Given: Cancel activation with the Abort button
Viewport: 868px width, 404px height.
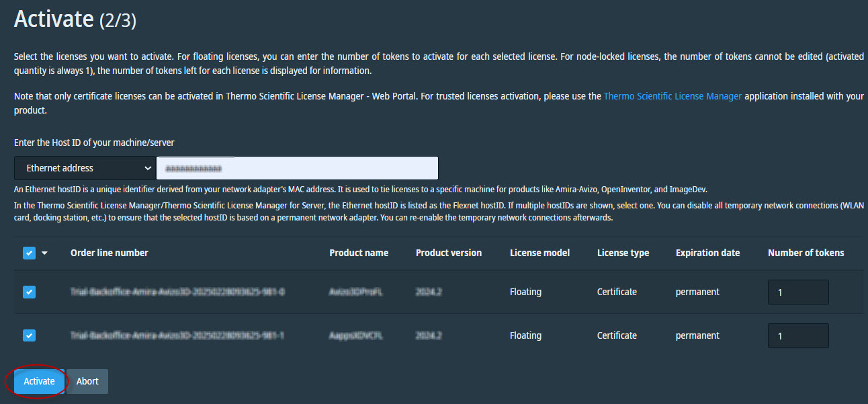Looking at the screenshot, I should click(x=87, y=381).
